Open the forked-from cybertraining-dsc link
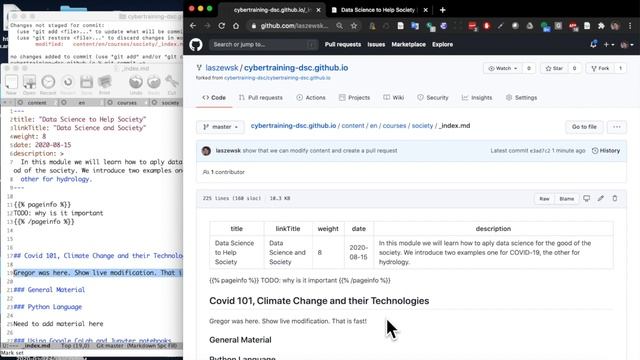This screenshot has height=360, width=640. pyautogui.click(x=277, y=78)
